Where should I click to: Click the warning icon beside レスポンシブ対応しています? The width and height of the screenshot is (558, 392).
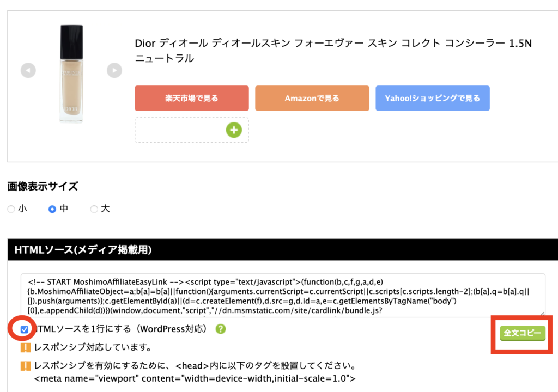[x=26, y=347]
